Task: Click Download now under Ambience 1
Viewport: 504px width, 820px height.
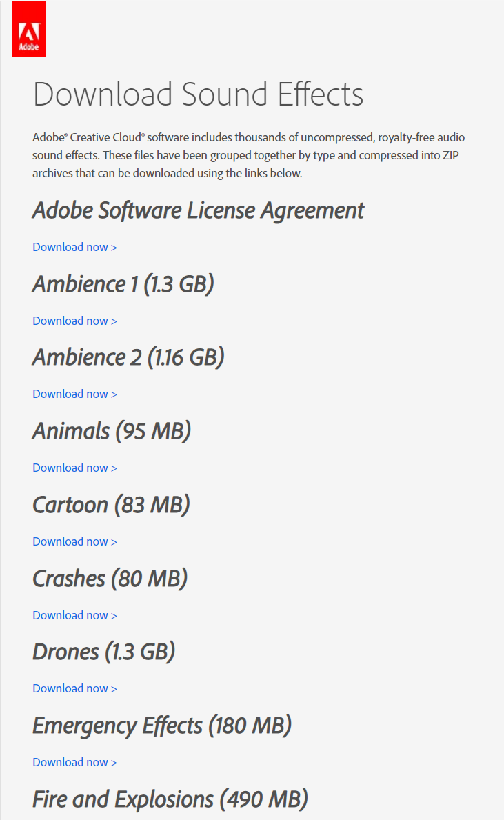Action: click(x=74, y=321)
